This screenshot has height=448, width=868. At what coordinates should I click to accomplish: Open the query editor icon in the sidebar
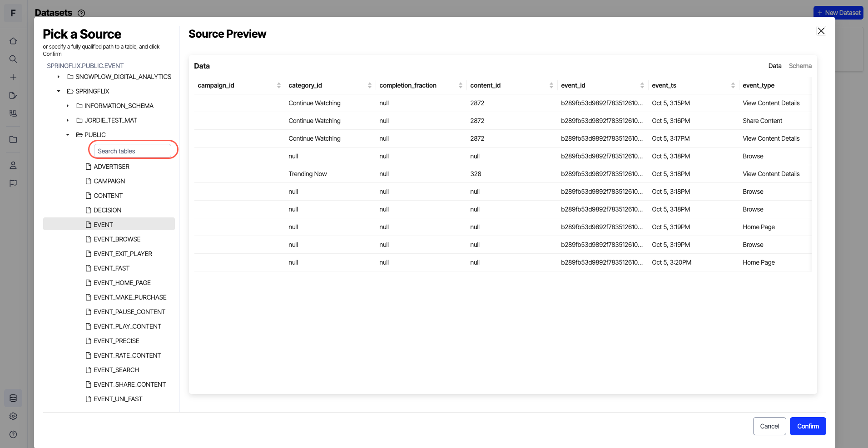[x=13, y=95]
